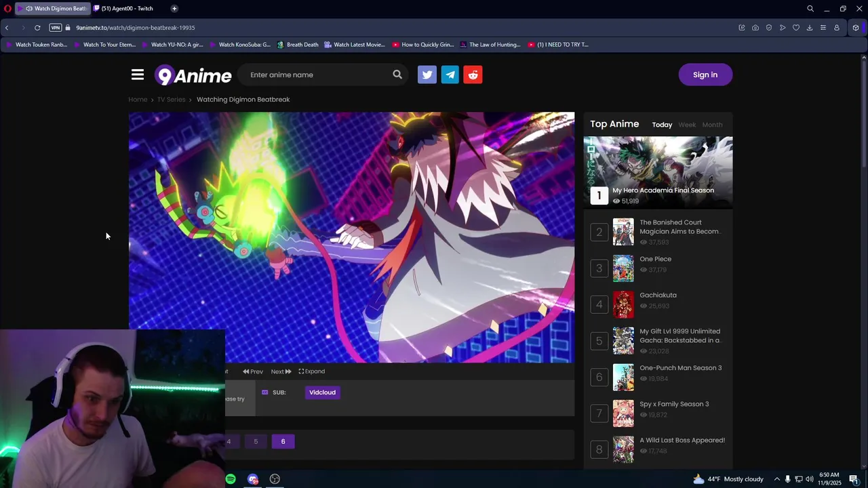
Task: Take a snapshot with camera icon
Action: (755, 28)
